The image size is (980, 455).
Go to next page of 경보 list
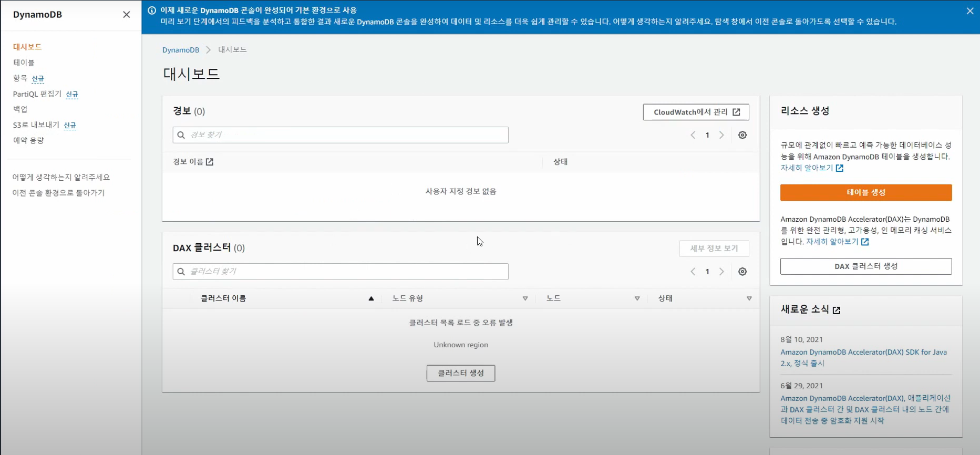[721, 135]
